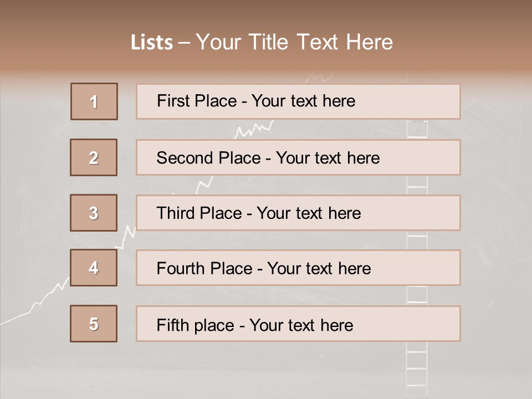Click the First Place text box

(x=298, y=101)
